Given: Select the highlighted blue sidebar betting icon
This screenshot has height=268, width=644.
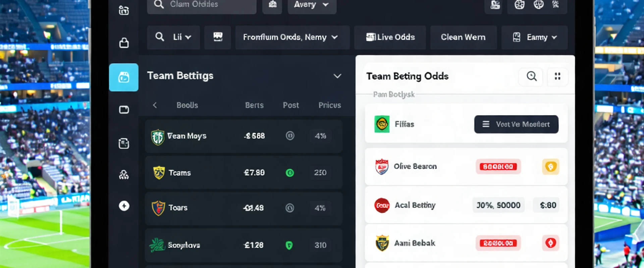Looking at the screenshot, I should click(x=124, y=77).
